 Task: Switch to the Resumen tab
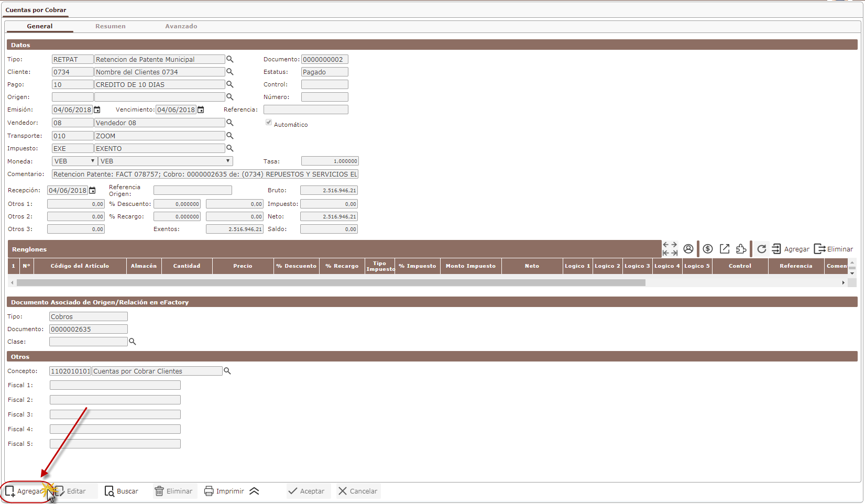pos(110,26)
